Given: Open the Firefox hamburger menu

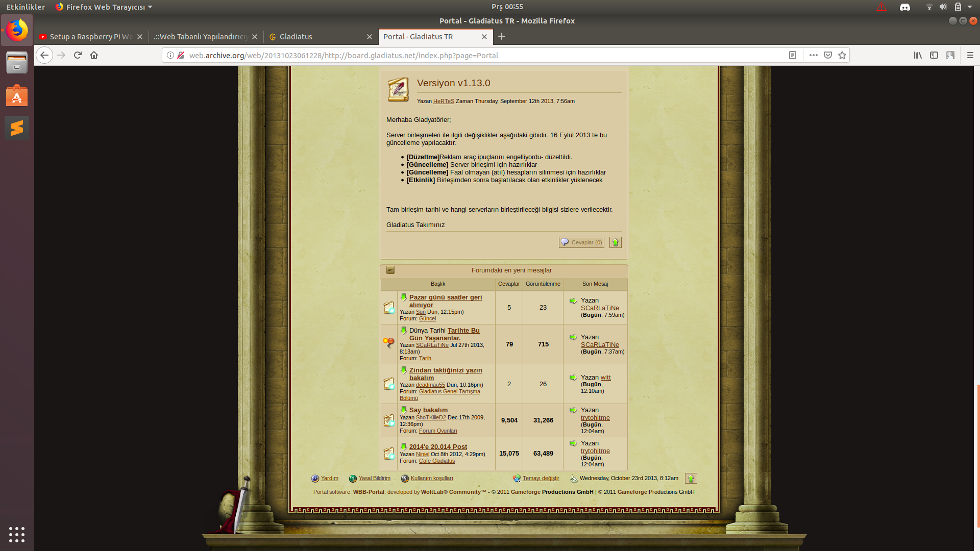Looking at the screenshot, I should click(x=970, y=55).
